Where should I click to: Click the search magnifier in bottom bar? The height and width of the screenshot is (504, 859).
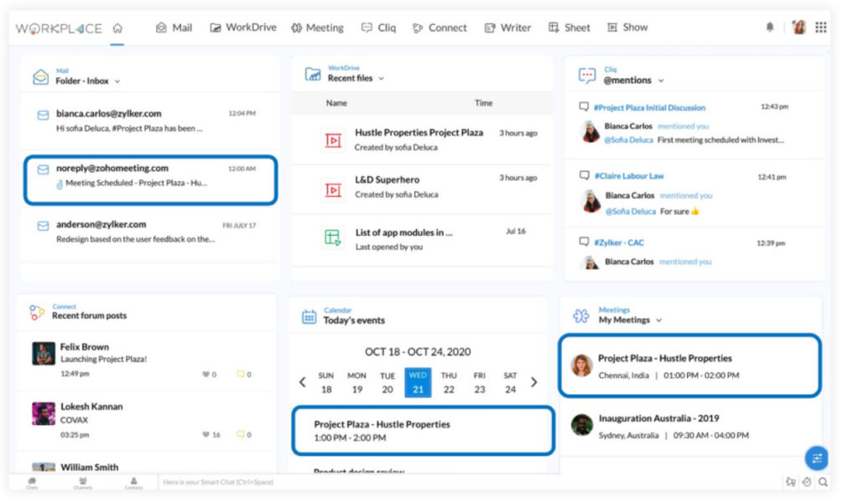point(823,482)
